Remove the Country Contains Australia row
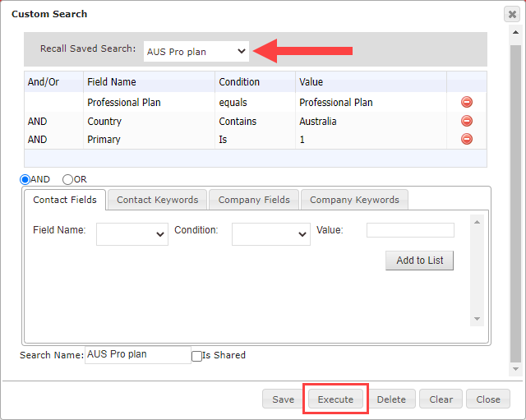 [466, 121]
